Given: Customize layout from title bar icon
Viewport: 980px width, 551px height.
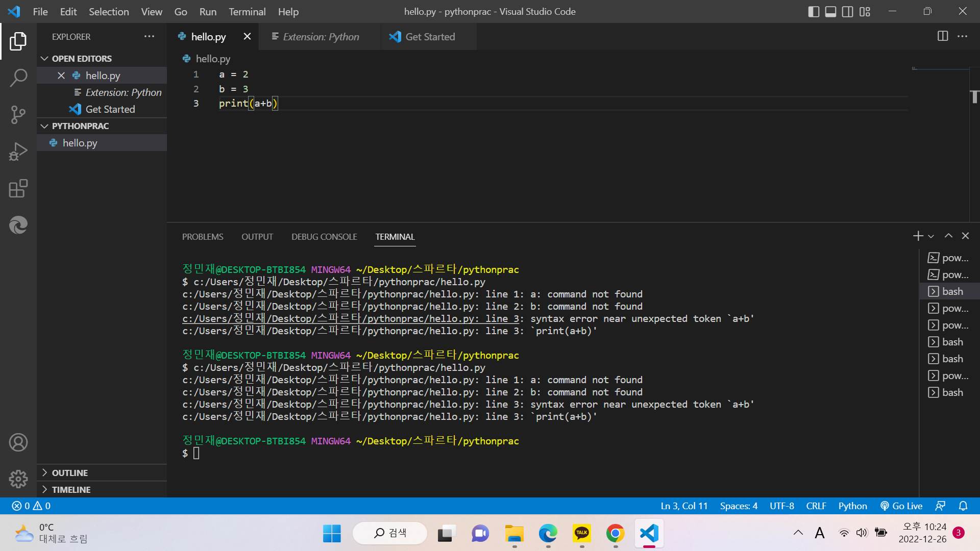Looking at the screenshot, I should (865, 12).
